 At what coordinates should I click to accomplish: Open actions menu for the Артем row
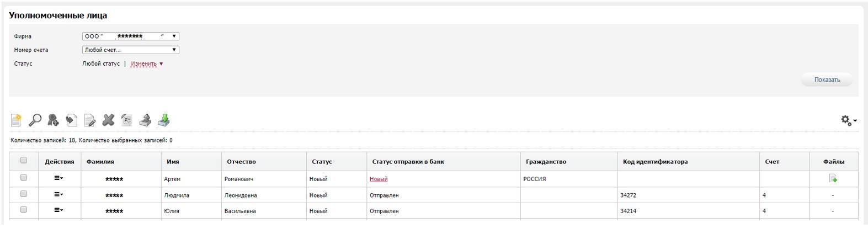click(x=58, y=178)
